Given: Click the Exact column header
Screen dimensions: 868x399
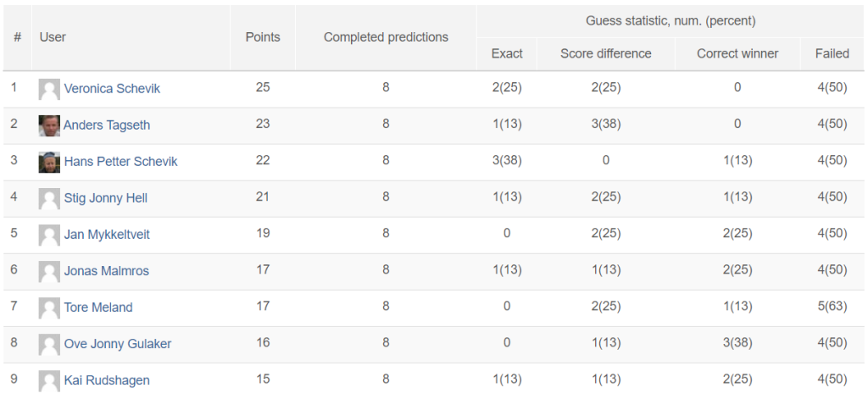Looking at the screenshot, I should (x=507, y=53).
